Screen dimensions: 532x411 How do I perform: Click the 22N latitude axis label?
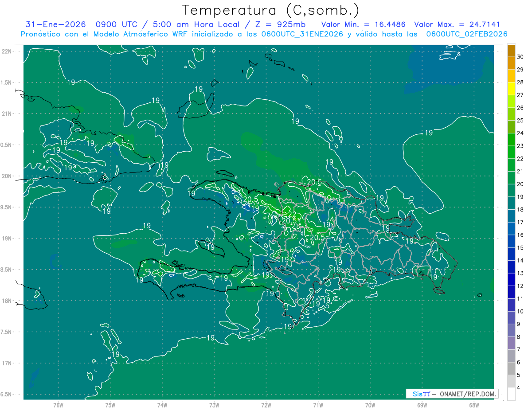(7, 51)
